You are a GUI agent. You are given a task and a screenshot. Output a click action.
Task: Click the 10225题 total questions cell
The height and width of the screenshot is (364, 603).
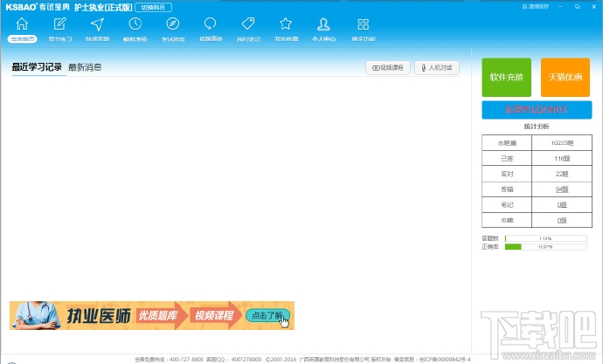pos(562,143)
